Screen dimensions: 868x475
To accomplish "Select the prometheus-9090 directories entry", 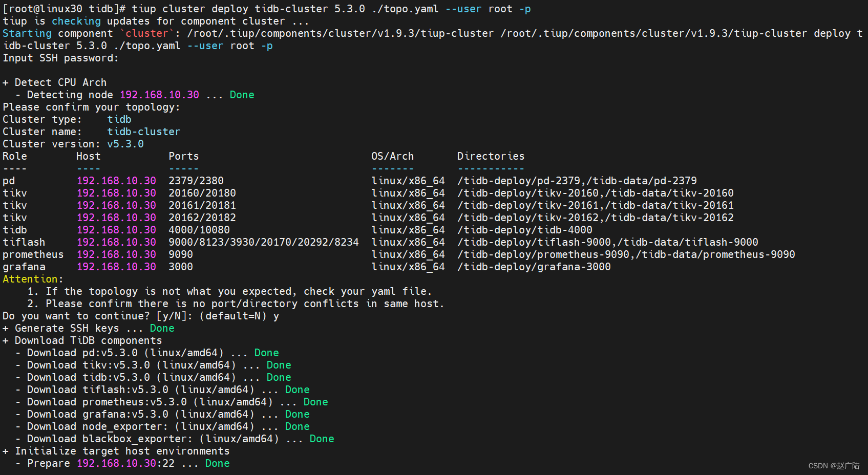I will coord(626,254).
